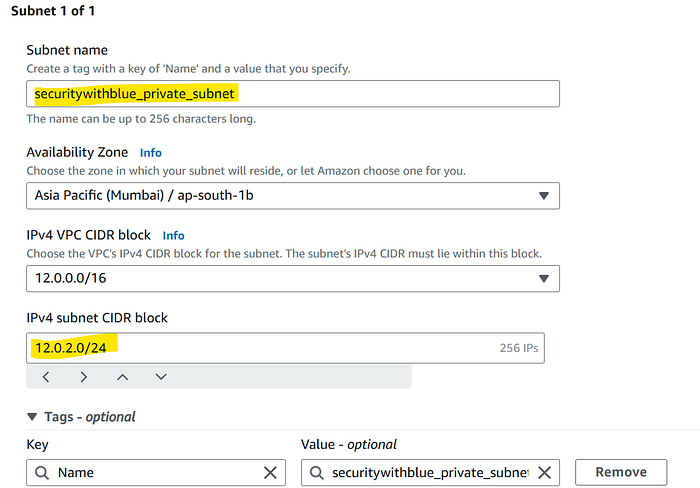Click the up chevron CIDR arrow
Screen dimensions: 700x488
pos(122,377)
